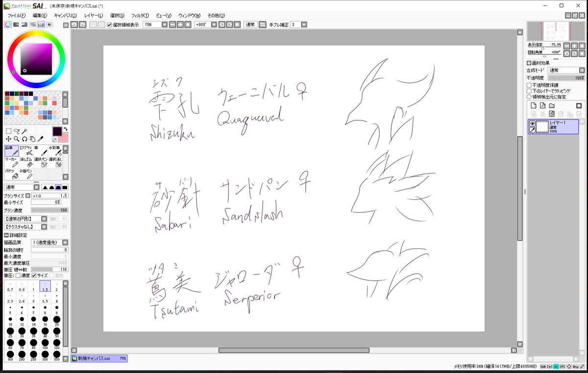
Task: Open the 編集(E) menu
Action: tap(40, 16)
